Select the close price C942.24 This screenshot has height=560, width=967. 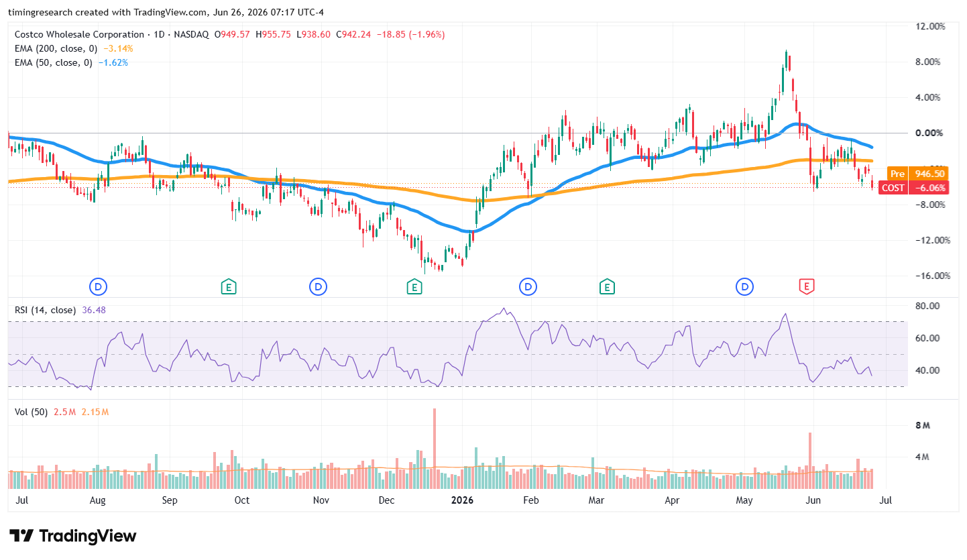(353, 34)
